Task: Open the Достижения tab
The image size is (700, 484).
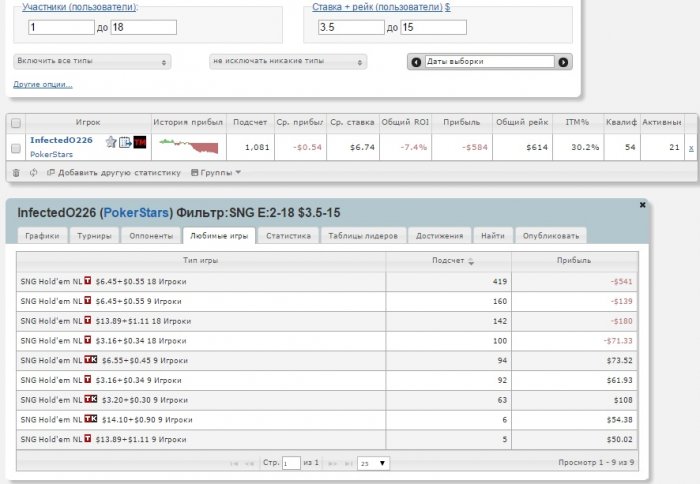Action: 440,236
